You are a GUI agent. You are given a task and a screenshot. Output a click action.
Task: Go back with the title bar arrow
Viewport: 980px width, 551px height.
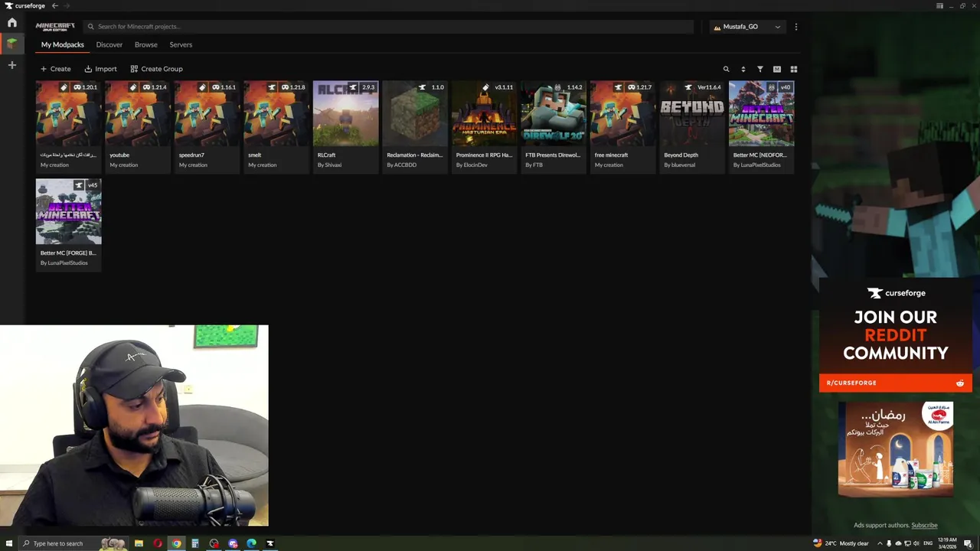coord(54,5)
